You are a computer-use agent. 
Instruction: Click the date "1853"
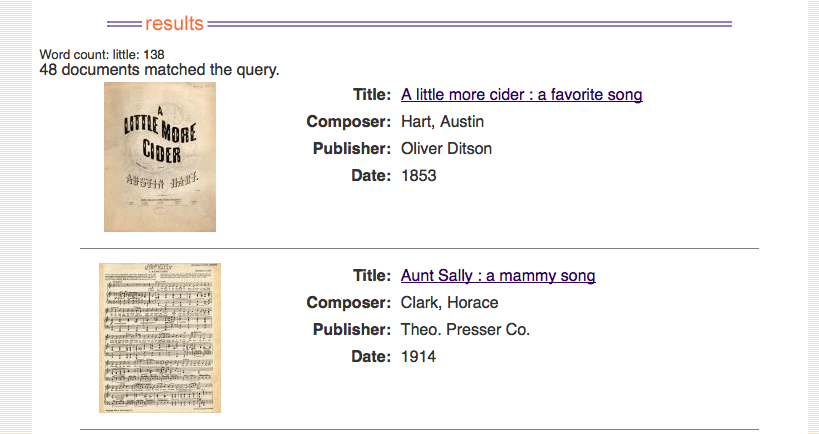coord(419,176)
